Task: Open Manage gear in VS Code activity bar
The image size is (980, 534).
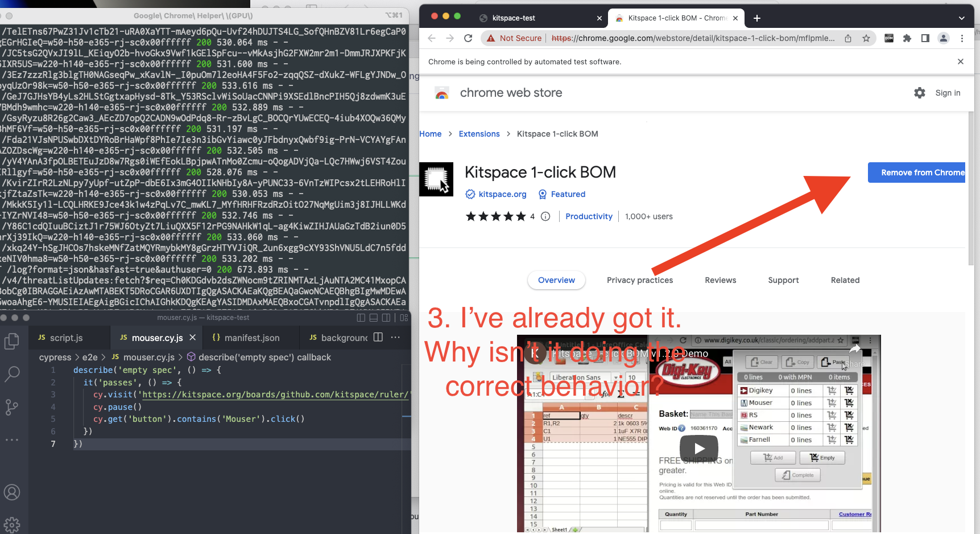Action: click(x=12, y=525)
